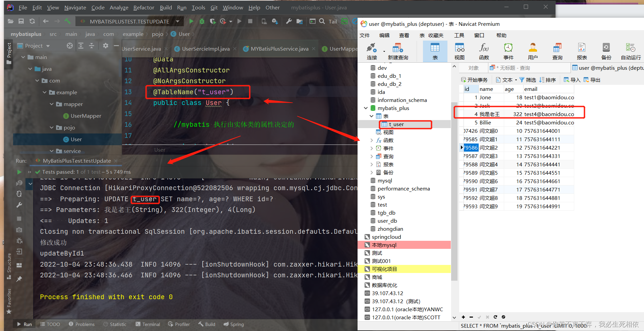
Task: Click the Search magnifier icon in IntelliJ toolbar
Action: [322, 21]
